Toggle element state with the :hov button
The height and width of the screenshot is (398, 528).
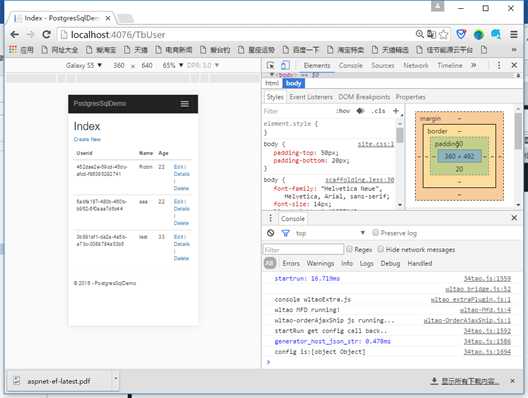pos(343,111)
